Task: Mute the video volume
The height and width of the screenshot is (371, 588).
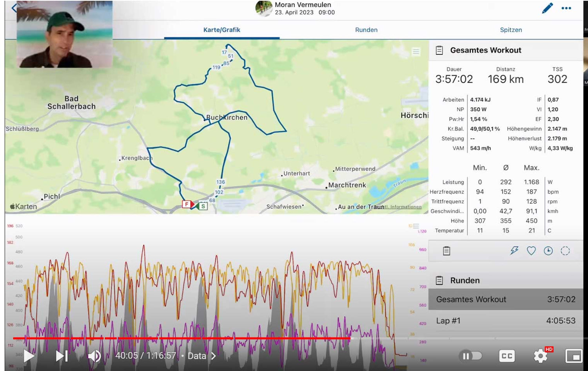Action: [x=94, y=356]
